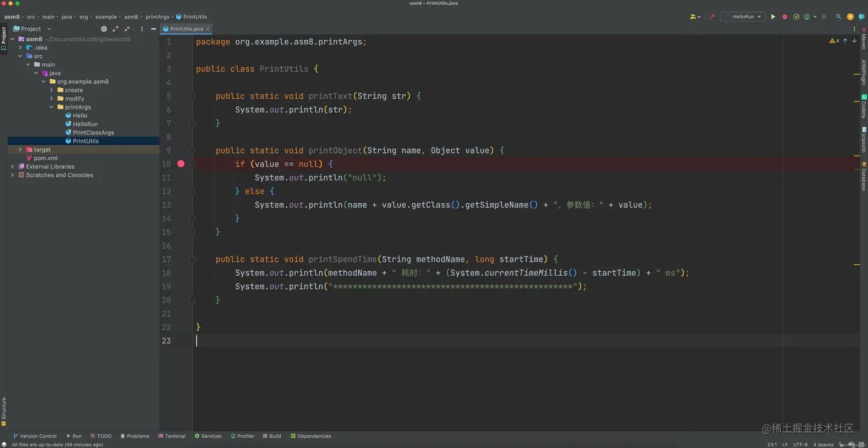Image resolution: width=868 pixels, height=448 pixels.
Task: Hide the Project panel with minus icon
Action: click(x=153, y=29)
